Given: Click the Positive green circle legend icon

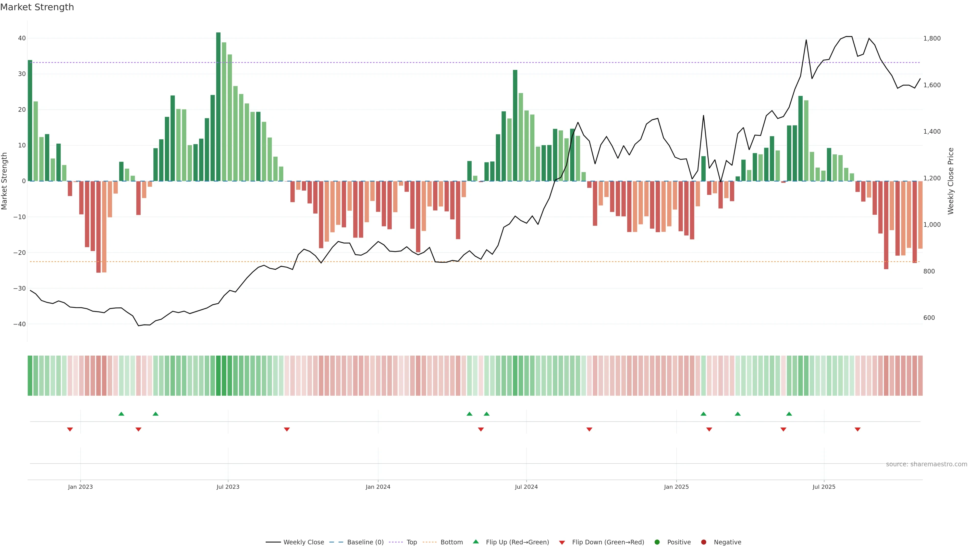Looking at the screenshot, I should [x=657, y=542].
